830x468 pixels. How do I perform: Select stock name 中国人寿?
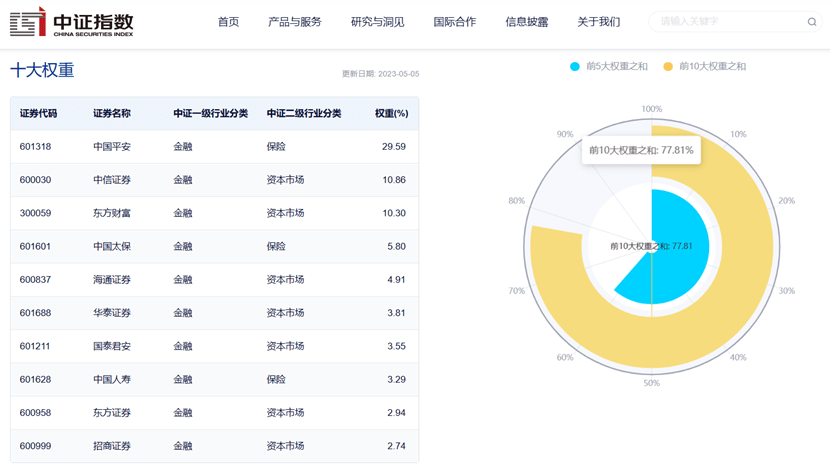click(x=112, y=380)
